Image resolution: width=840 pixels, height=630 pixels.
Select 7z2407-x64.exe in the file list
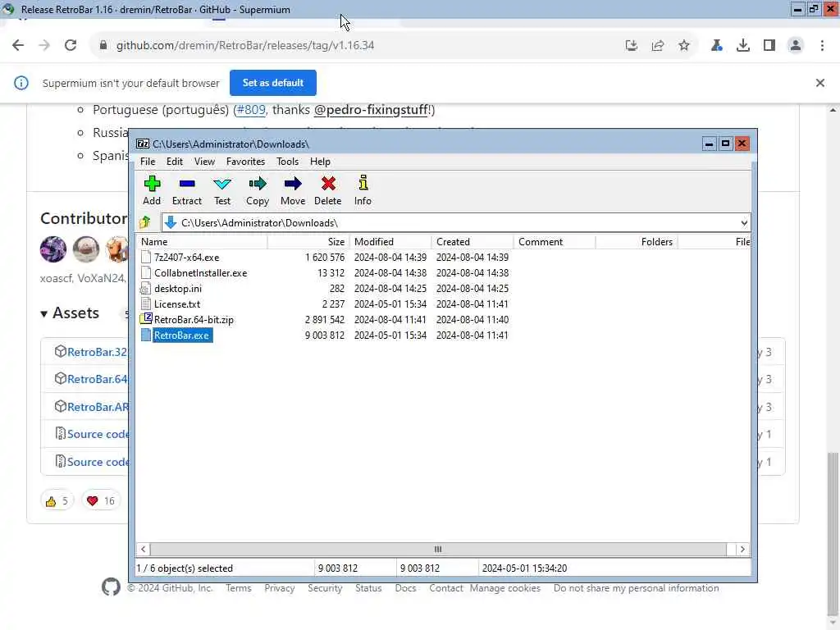coord(186,258)
